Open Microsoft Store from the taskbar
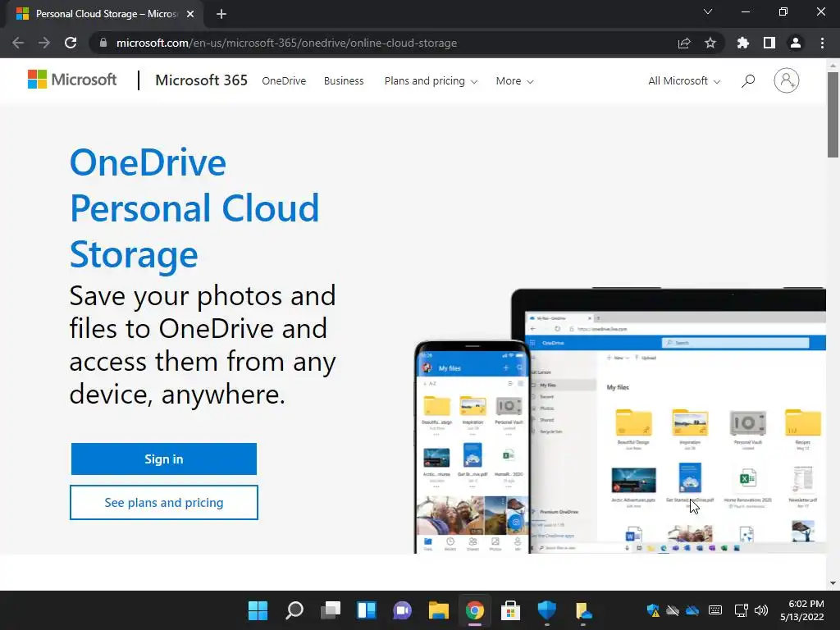The width and height of the screenshot is (840, 630). tap(510, 610)
